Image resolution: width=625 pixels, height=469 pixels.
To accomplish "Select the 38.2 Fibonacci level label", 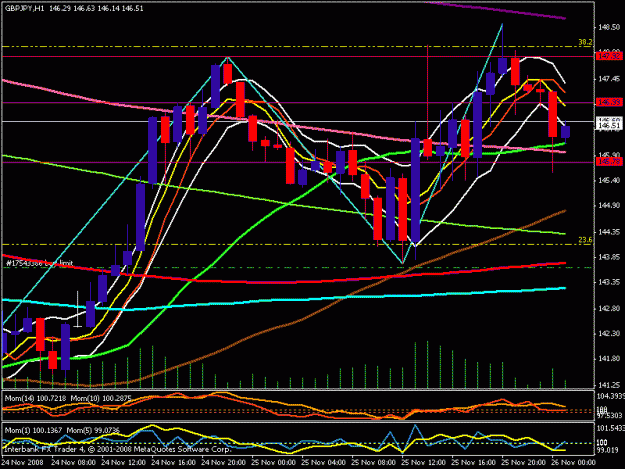I will click(x=585, y=42).
